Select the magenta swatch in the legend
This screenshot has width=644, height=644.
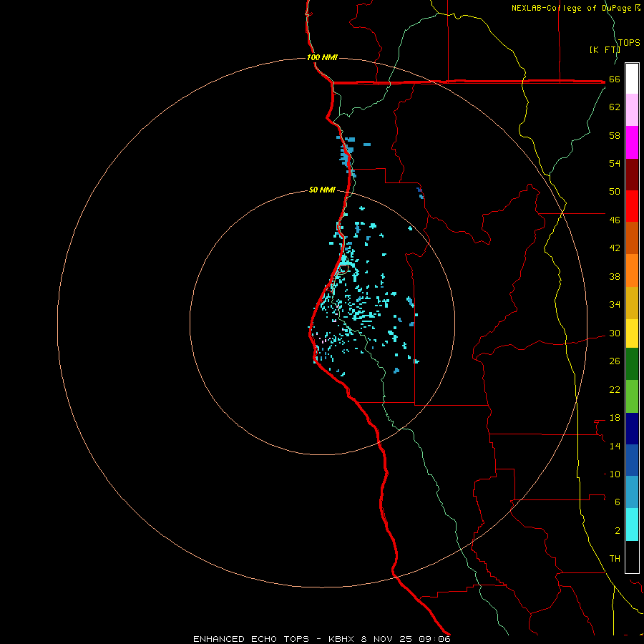point(632,142)
